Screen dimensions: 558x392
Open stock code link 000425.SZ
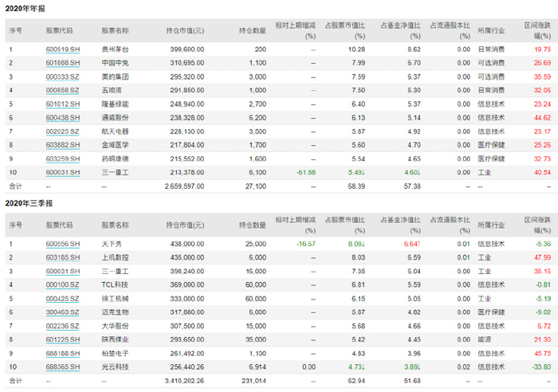pos(62,299)
